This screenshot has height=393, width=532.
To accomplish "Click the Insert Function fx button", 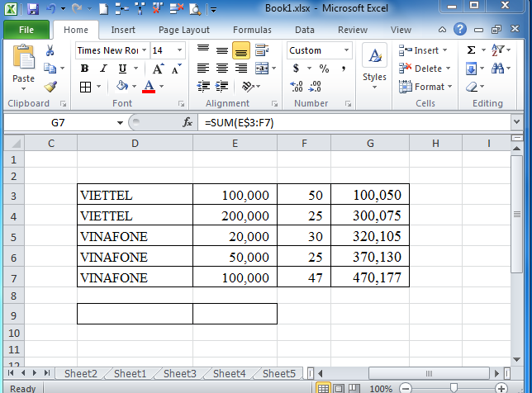I will pyautogui.click(x=188, y=122).
